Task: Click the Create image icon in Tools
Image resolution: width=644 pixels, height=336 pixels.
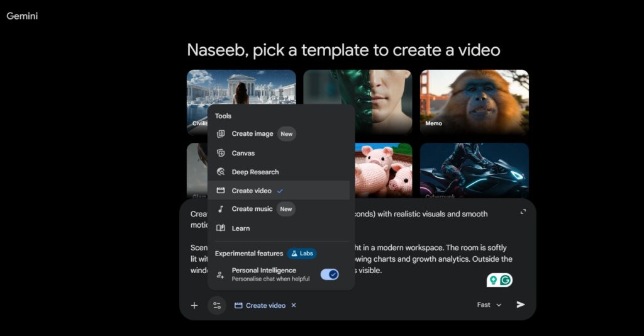Action: (x=221, y=133)
